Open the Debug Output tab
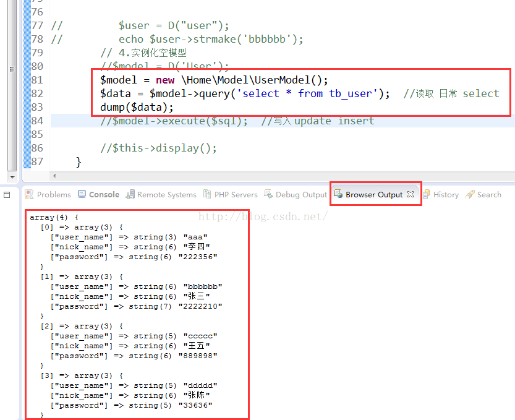 [296, 195]
